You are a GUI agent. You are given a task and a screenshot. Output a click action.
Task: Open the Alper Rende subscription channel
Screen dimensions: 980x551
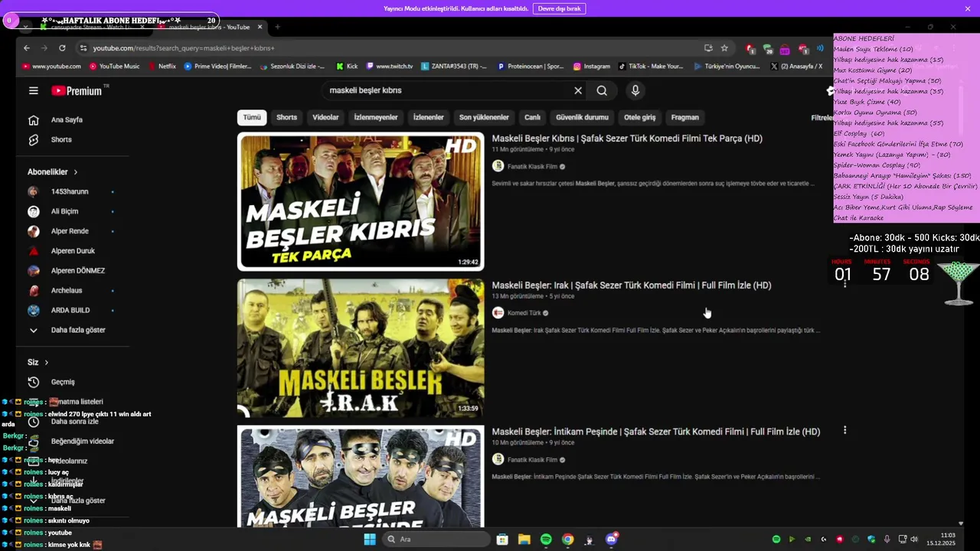coord(70,231)
